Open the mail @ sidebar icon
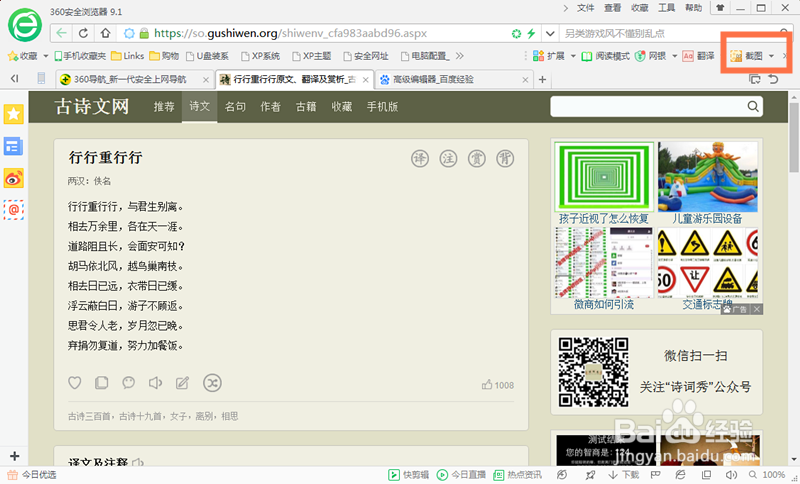The height and width of the screenshot is (484, 800). click(14, 210)
